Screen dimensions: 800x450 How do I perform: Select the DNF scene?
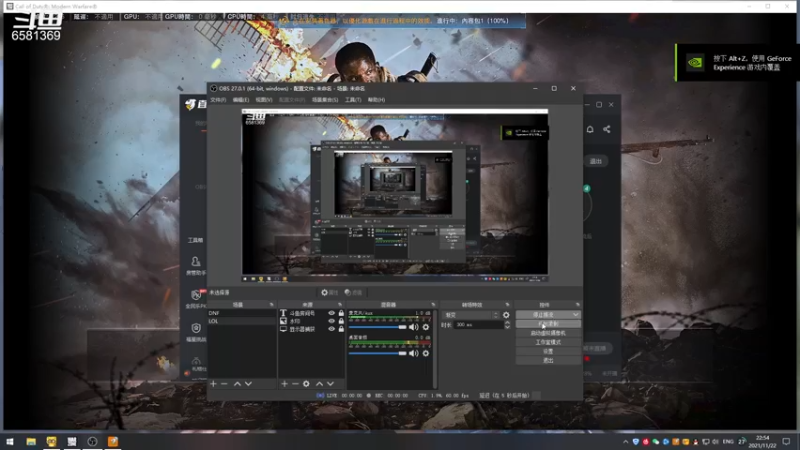point(241,313)
